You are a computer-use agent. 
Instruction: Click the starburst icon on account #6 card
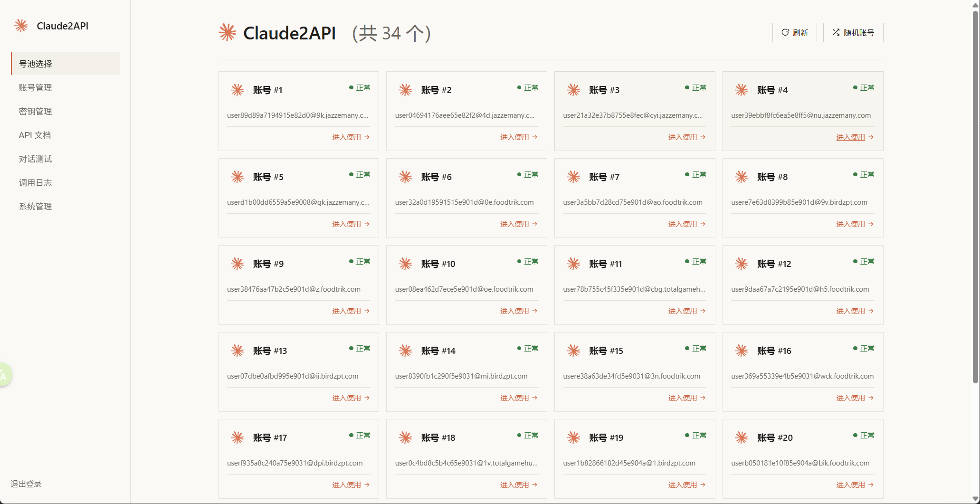[x=405, y=177]
